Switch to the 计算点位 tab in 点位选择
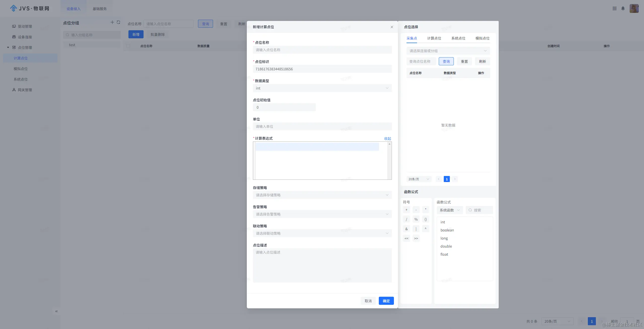This screenshot has width=644, height=329. click(434, 38)
